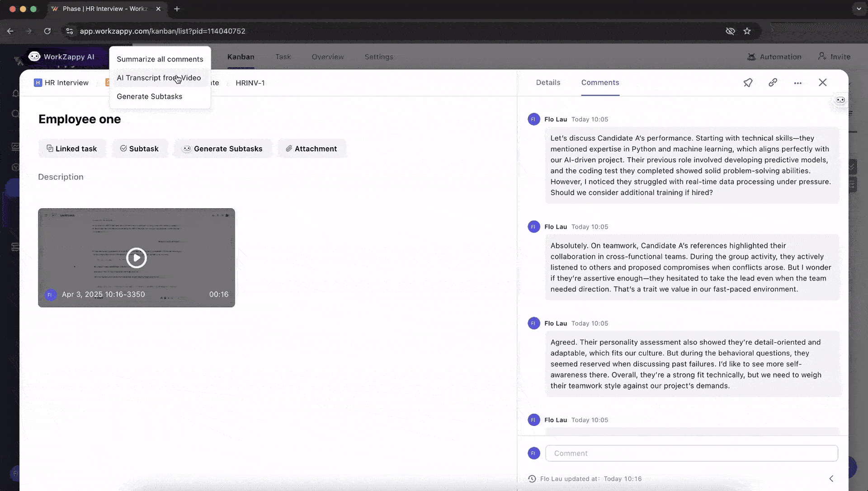Open the three-dot more options menu
This screenshot has height=491, width=868.
[797, 83]
